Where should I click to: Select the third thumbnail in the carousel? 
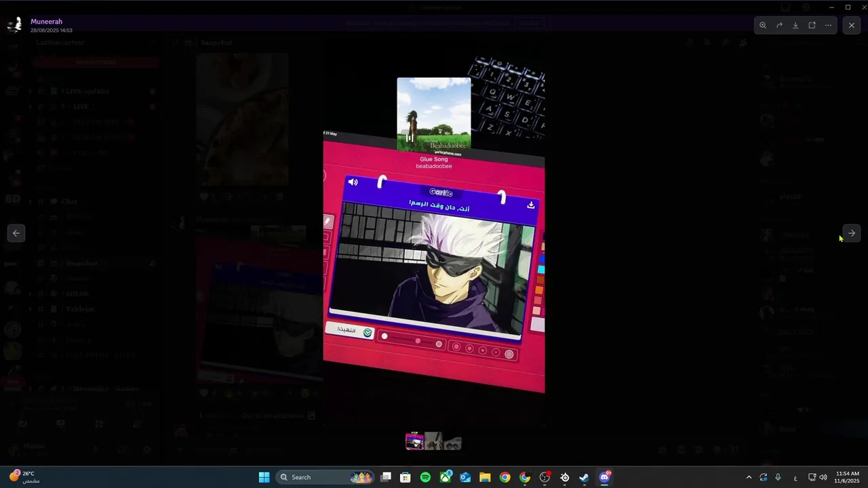(452, 441)
